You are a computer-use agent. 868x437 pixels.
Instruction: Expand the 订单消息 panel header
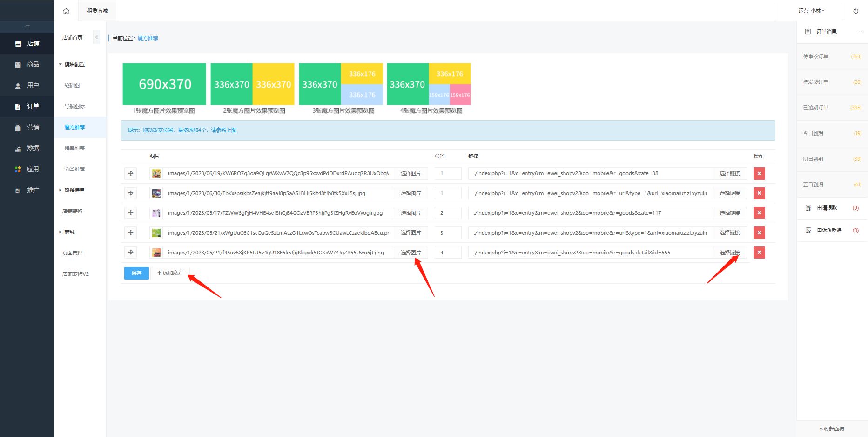[832, 32]
